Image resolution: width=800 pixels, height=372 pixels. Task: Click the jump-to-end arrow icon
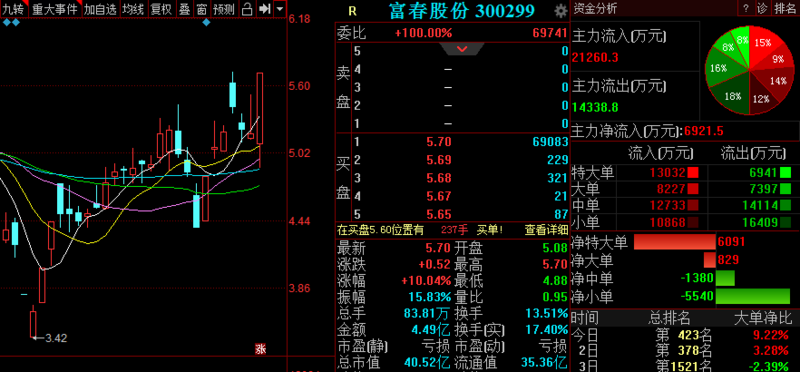tap(264, 9)
